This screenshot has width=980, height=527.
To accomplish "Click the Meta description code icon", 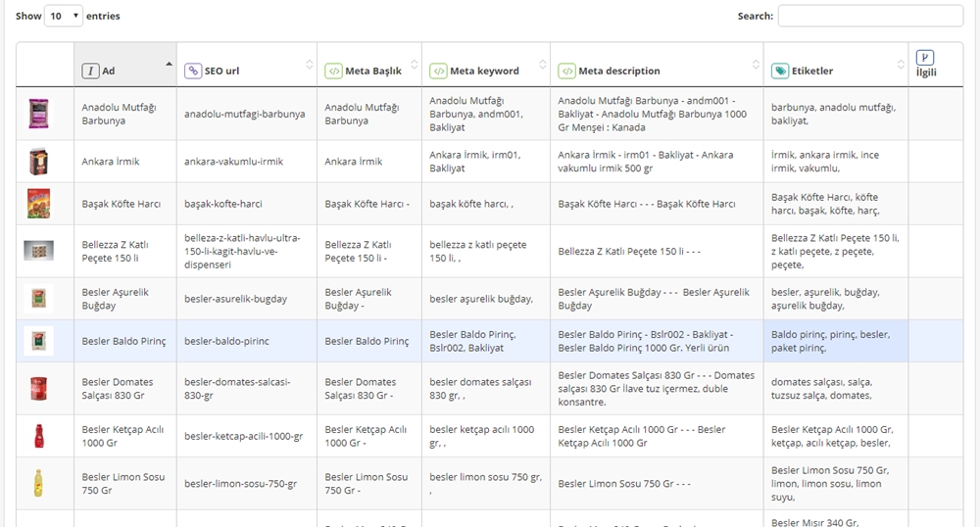I will [566, 71].
